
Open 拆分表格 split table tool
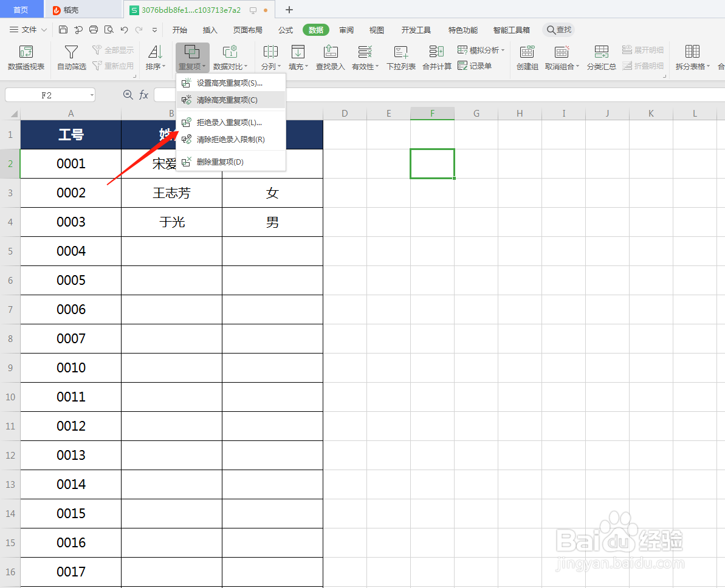692,58
